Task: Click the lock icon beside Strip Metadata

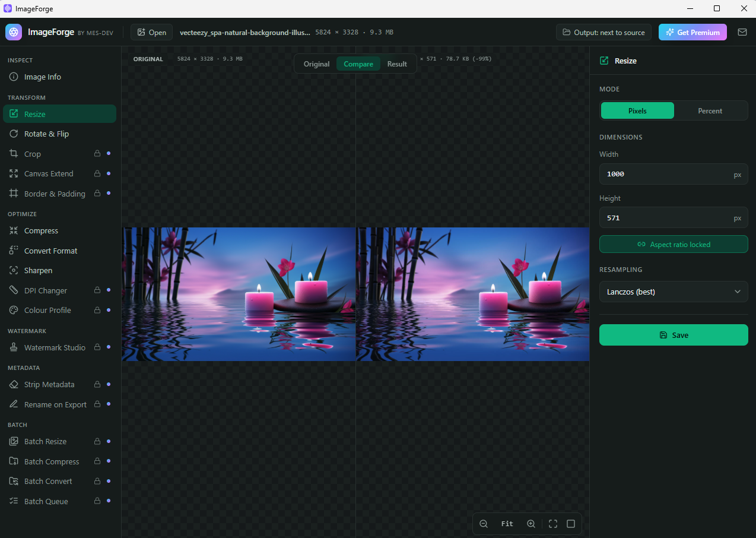Action: 97,385
